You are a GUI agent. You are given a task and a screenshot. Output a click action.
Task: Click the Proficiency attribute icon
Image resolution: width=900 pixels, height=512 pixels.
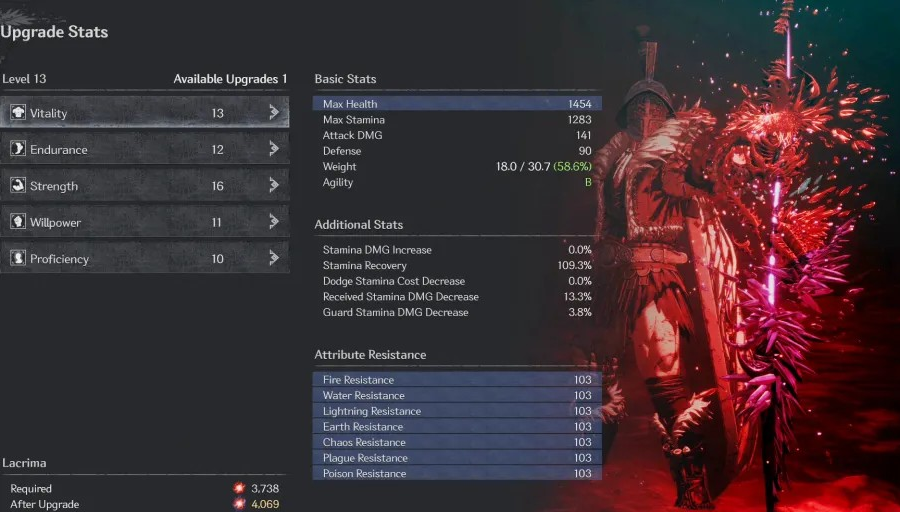click(18, 258)
